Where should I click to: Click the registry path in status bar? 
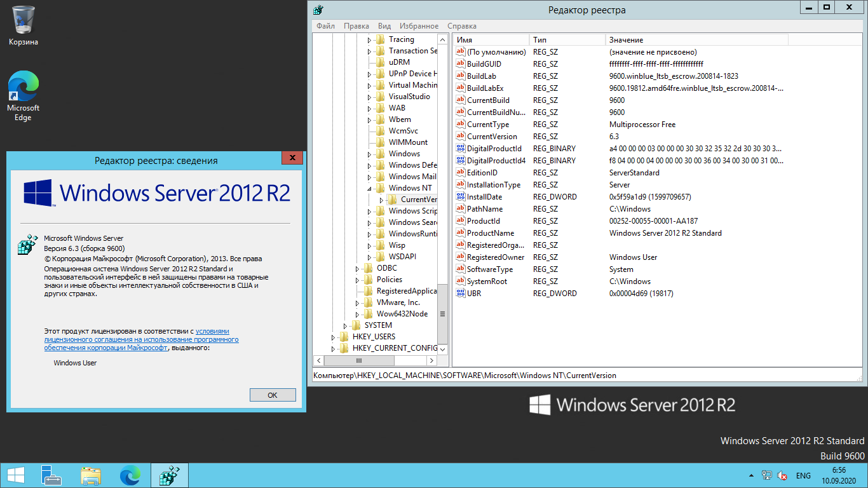point(465,376)
